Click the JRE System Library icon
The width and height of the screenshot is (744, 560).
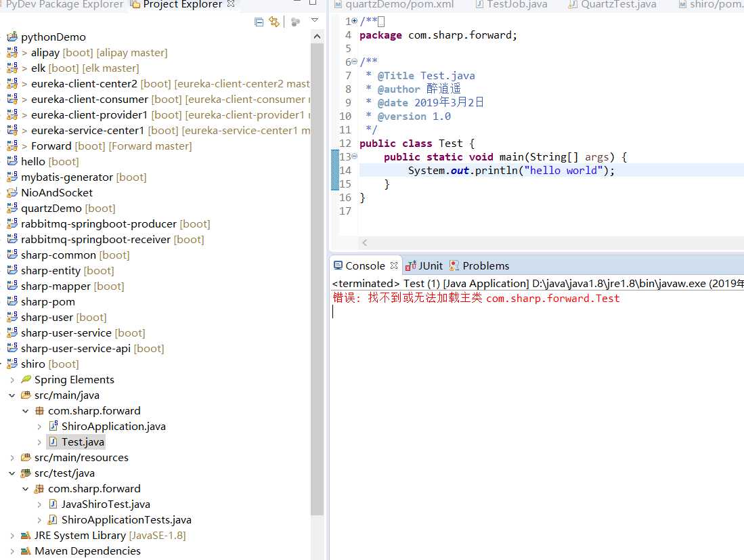coord(26,536)
